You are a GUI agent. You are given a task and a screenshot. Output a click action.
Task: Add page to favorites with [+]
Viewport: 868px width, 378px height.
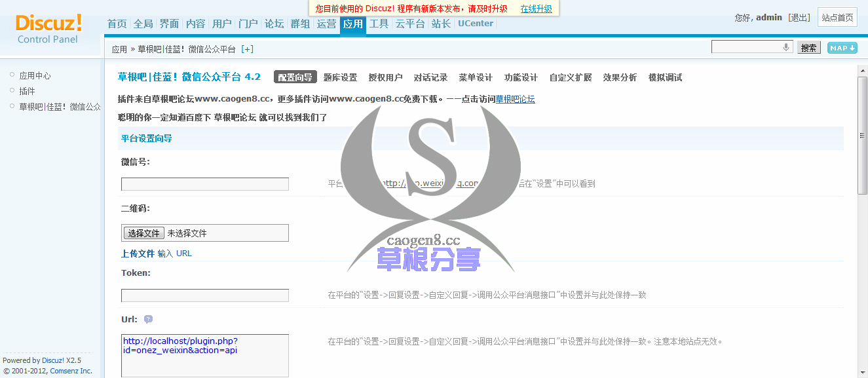click(247, 49)
